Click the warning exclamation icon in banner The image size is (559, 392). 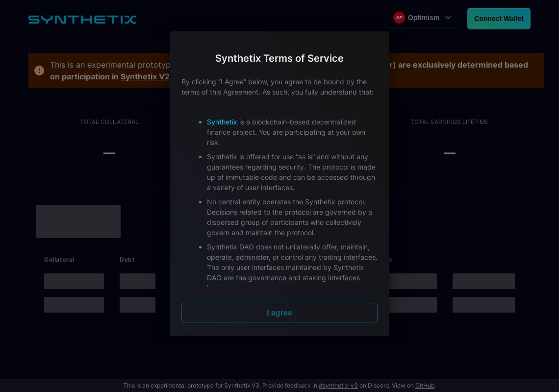39,71
